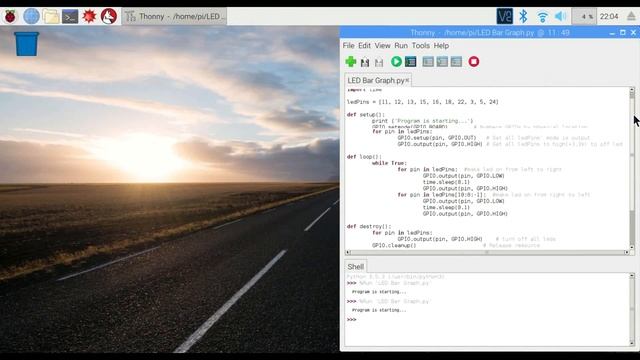Open the Run menu
The width and height of the screenshot is (640, 360).
(401, 45)
